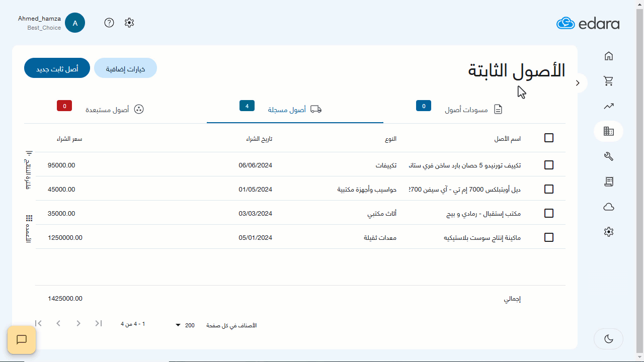Open the help question mark icon
Viewport: 644px width, 362px height.
tap(109, 23)
